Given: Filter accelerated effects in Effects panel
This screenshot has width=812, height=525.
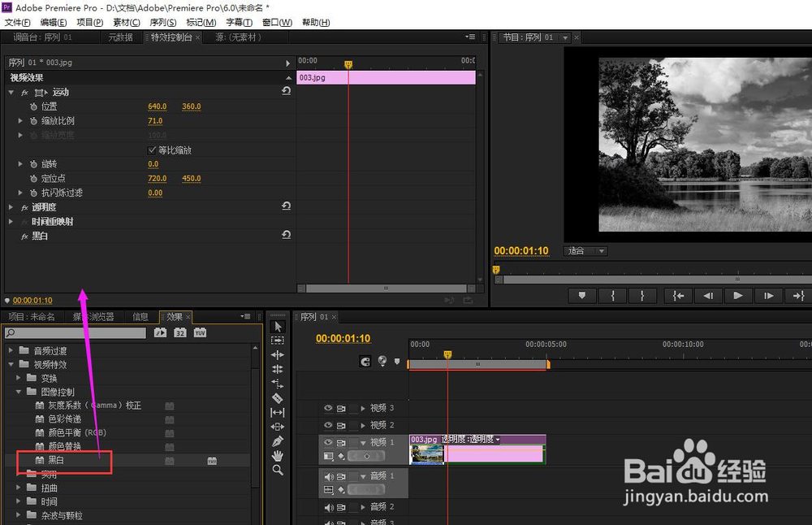Looking at the screenshot, I should pos(161,332).
